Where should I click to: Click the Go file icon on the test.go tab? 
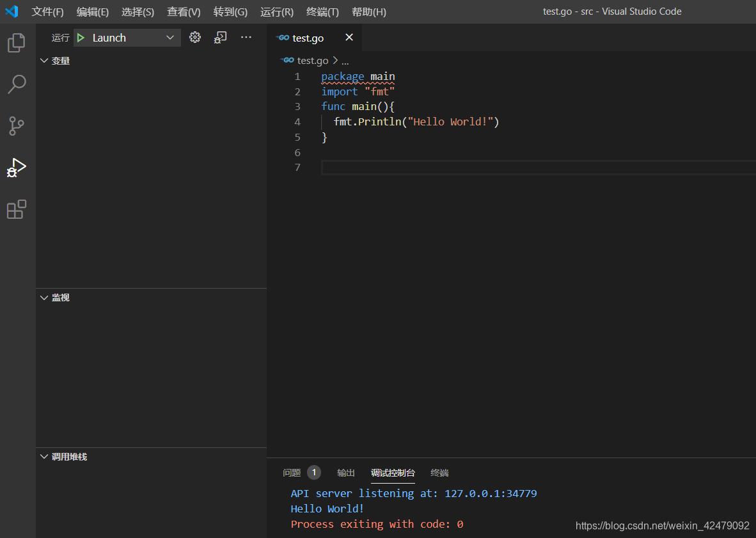(x=283, y=38)
